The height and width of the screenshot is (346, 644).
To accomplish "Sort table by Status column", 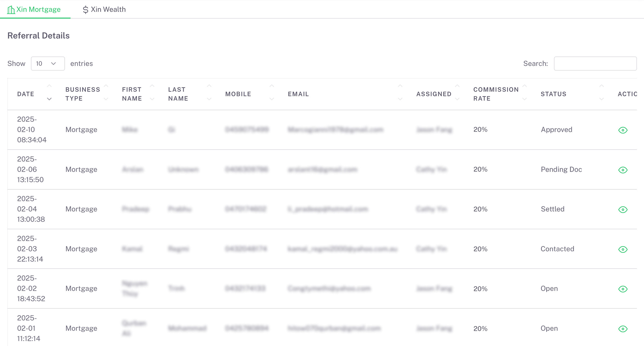I will pyautogui.click(x=553, y=94).
